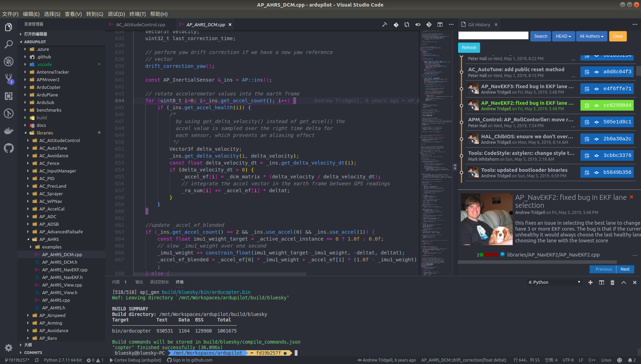The height and width of the screenshot is (364, 641).
Task: Open notifications bell in status bar
Action: pyautogui.click(x=632, y=360)
